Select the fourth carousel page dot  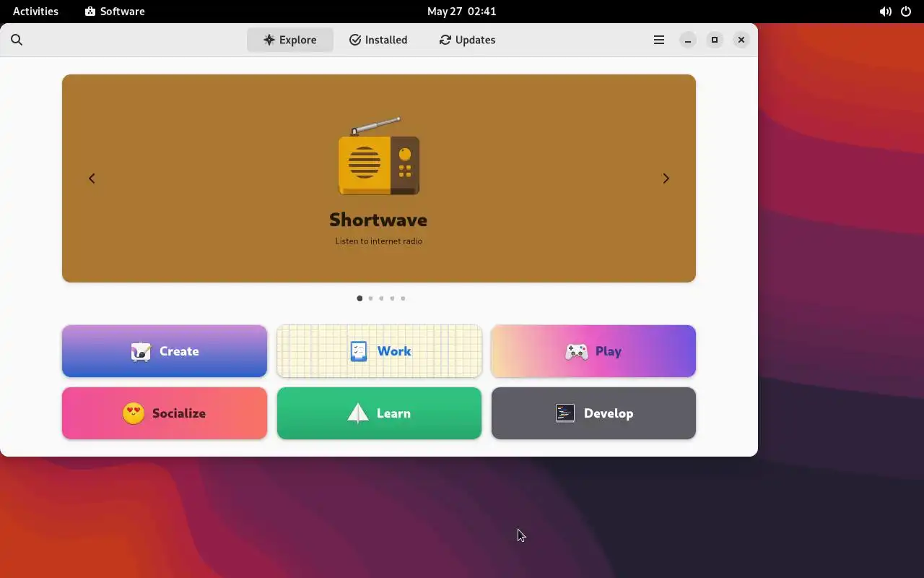coord(392,298)
